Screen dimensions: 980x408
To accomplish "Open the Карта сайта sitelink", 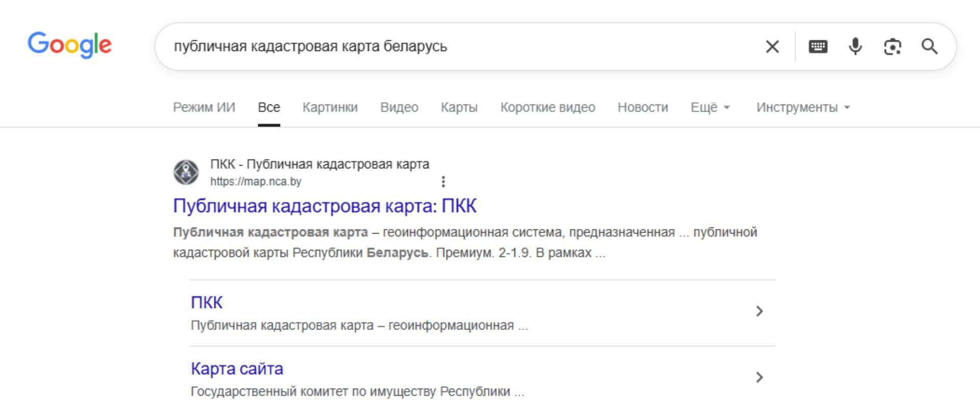I will pyautogui.click(x=237, y=369).
